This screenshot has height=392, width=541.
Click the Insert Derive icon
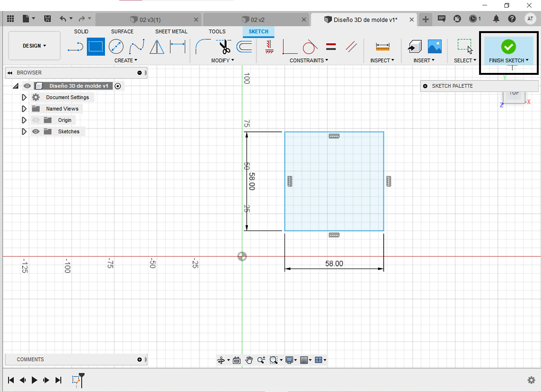[x=415, y=47]
